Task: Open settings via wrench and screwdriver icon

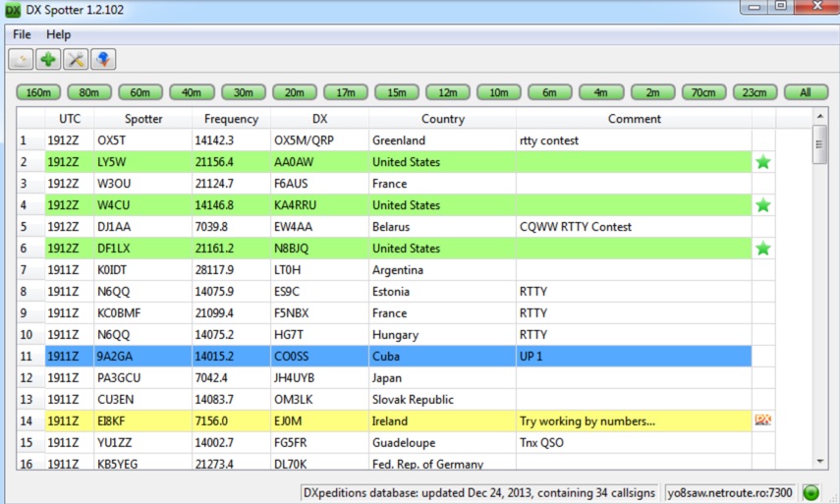Action: [76, 60]
